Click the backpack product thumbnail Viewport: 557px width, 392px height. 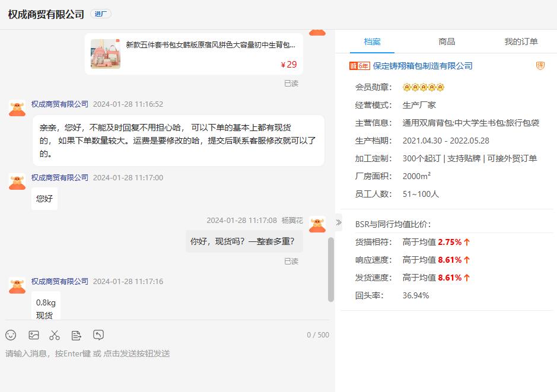[x=106, y=54]
